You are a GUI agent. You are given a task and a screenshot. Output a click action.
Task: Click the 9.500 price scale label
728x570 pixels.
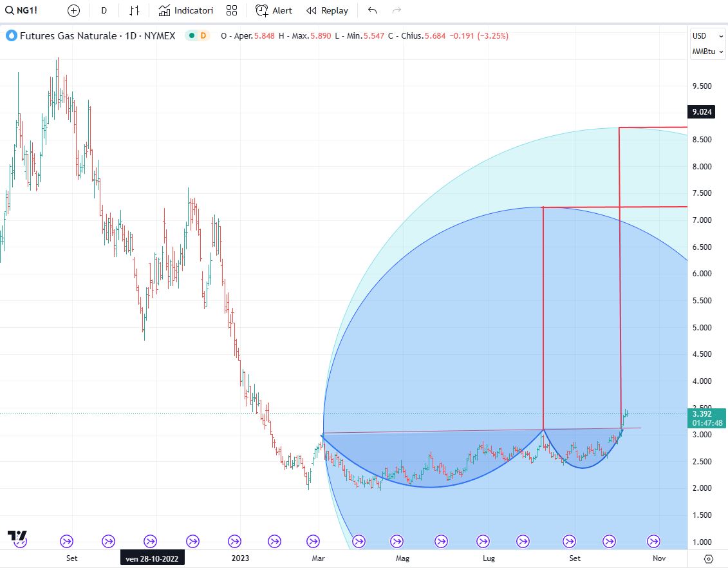[x=702, y=86]
